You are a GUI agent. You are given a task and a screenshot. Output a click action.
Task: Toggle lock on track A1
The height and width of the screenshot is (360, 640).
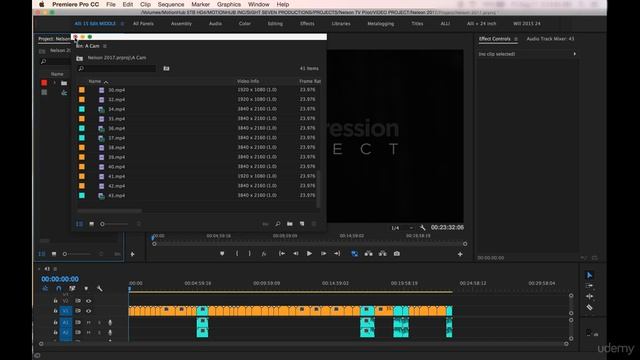click(56, 322)
